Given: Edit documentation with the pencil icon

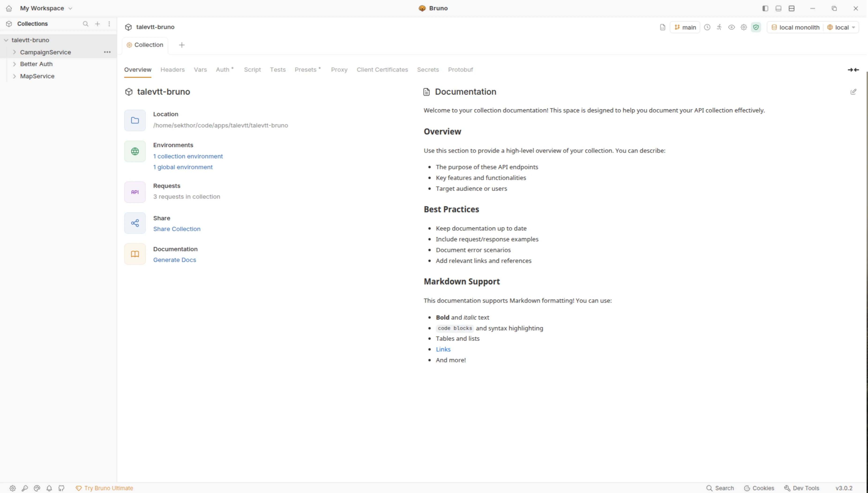Looking at the screenshot, I should point(853,92).
